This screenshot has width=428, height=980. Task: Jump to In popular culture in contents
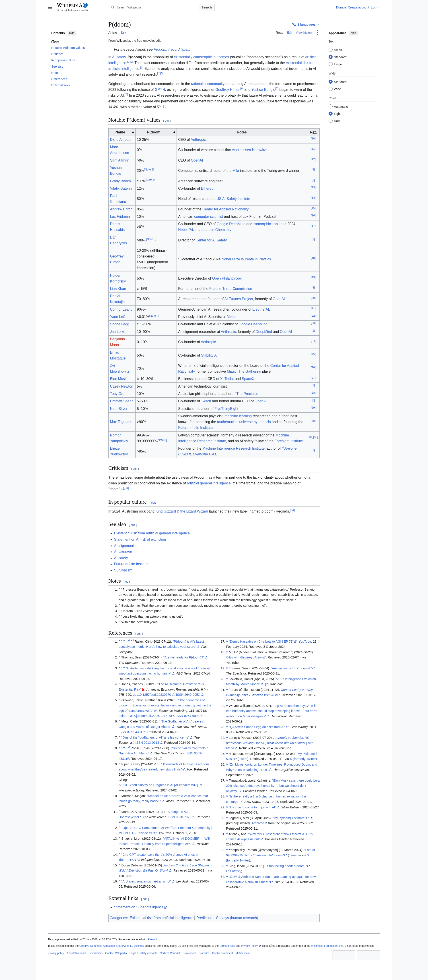click(64, 60)
